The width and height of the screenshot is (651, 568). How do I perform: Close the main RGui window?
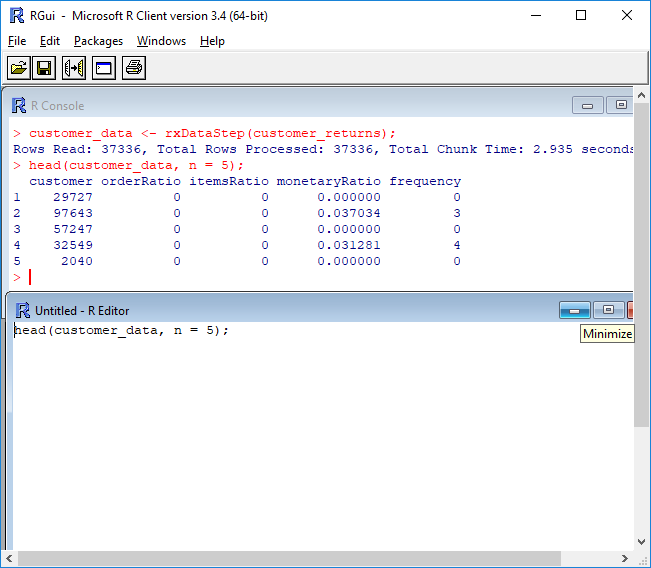pos(627,15)
